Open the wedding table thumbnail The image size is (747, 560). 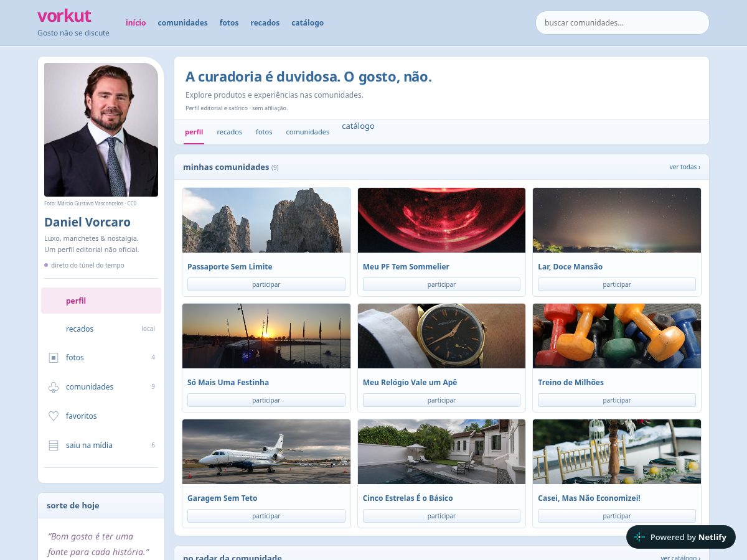(x=617, y=452)
